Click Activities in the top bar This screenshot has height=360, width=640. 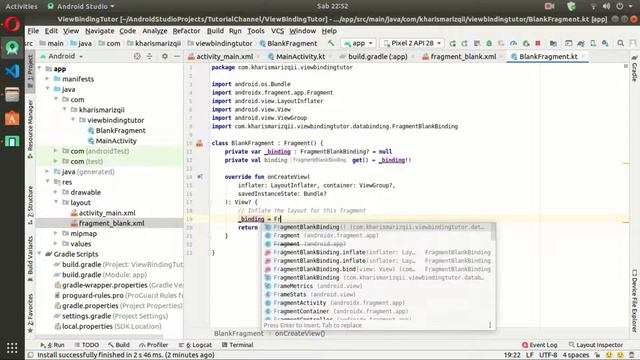21,6
